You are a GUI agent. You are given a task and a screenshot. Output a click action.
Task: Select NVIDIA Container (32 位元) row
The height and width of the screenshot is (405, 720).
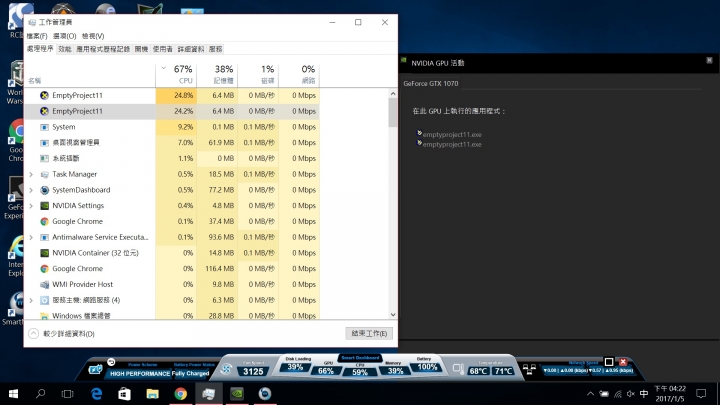click(172, 253)
